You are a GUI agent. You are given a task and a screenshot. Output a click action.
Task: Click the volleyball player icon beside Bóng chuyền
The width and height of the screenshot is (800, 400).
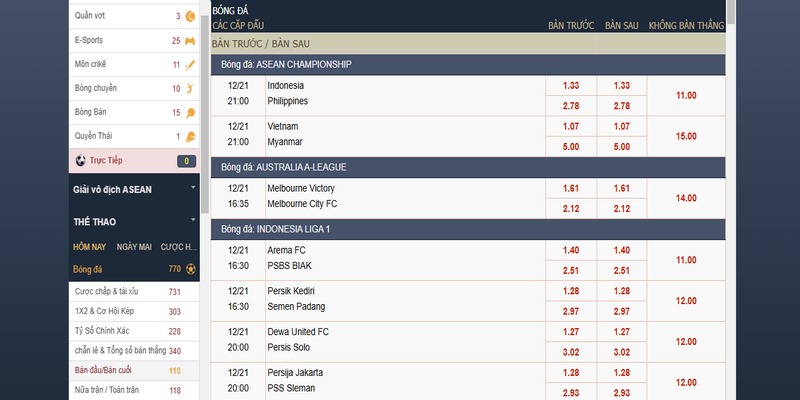(x=190, y=89)
